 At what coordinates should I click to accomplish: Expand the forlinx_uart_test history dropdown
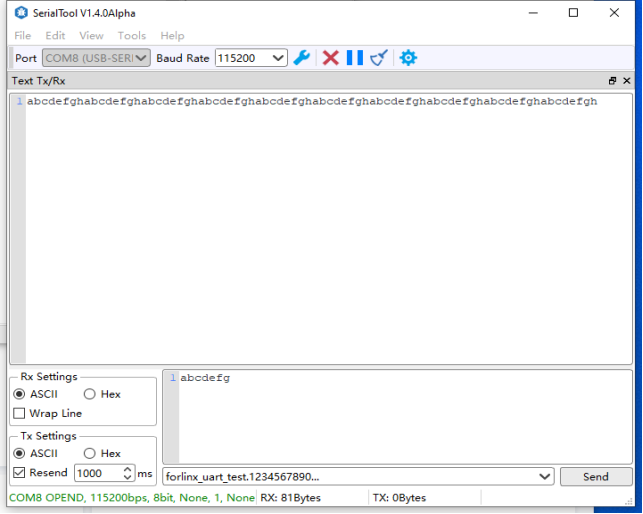pos(545,477)
